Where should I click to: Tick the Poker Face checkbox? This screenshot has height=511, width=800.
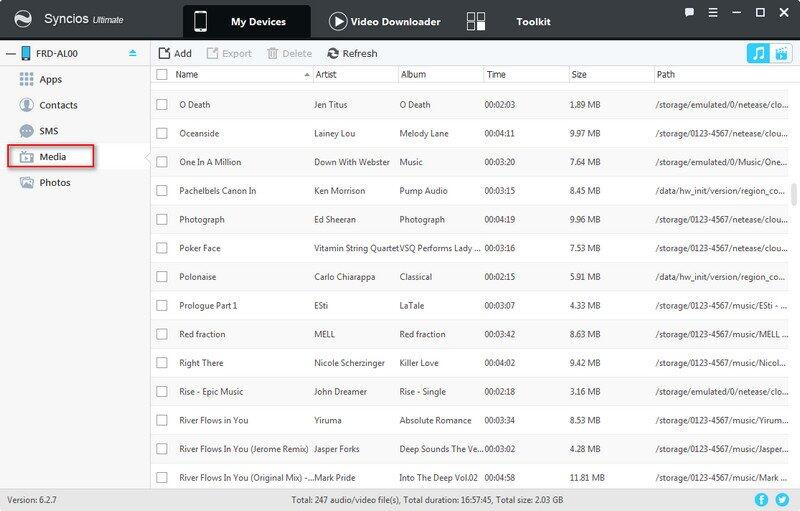(162, 248)
